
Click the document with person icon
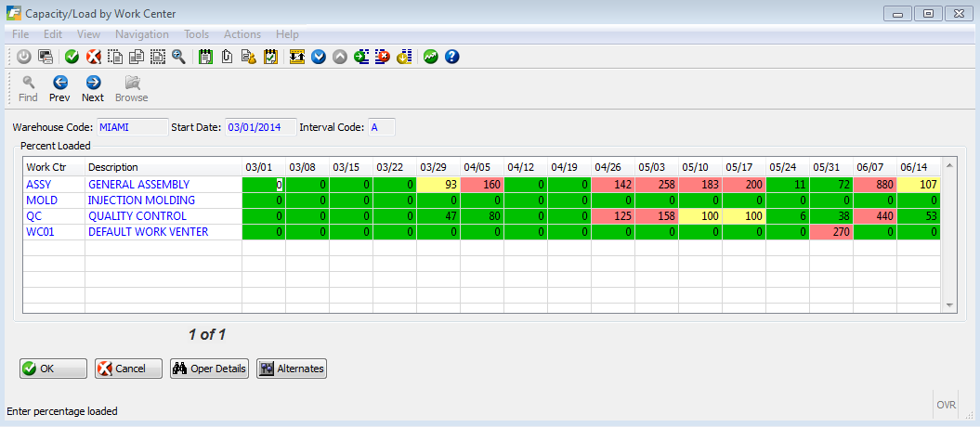249,57
